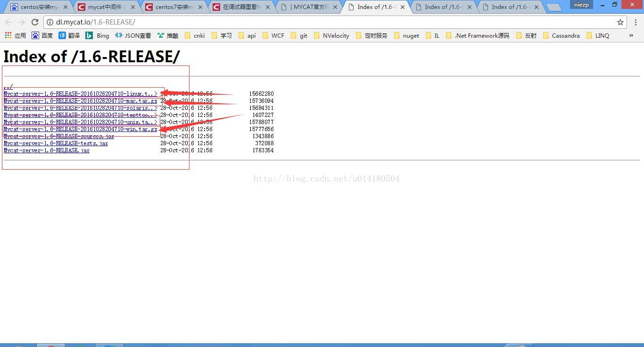
Task: Click the Index of /1.6-RELEASE/ heading
Action: [x=91, y=57]
